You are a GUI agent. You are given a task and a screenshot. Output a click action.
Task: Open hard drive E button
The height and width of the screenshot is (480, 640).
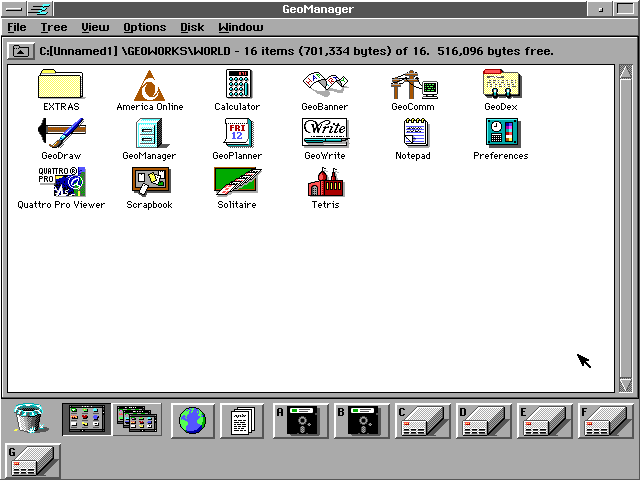coord(544,420)
